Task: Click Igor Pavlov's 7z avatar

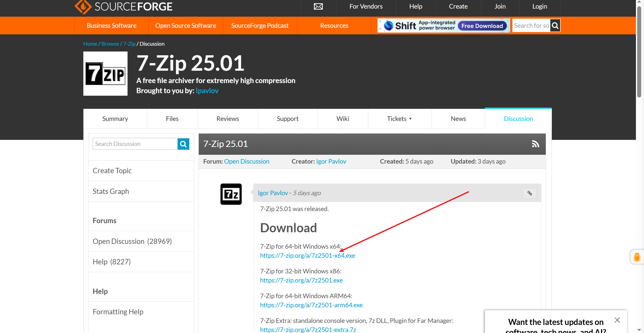Action: click(x=231, y=194)
